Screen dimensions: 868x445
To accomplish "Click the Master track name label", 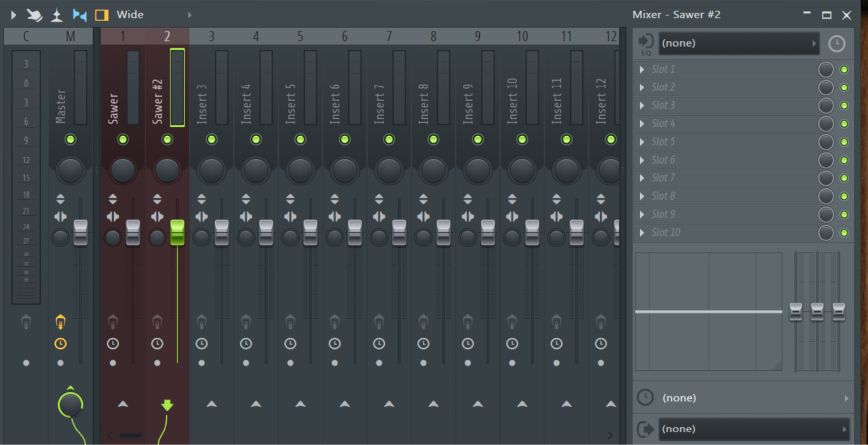I will click(61, 107).
